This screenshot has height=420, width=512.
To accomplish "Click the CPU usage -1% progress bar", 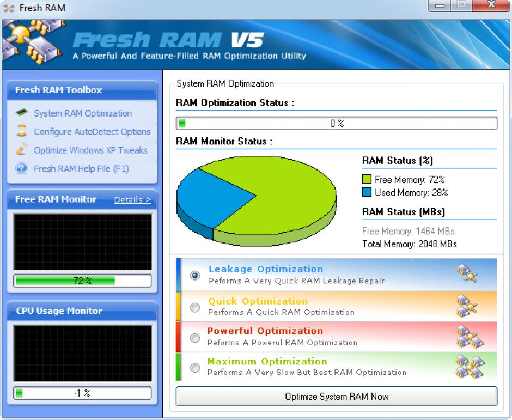I will (82, 393).
